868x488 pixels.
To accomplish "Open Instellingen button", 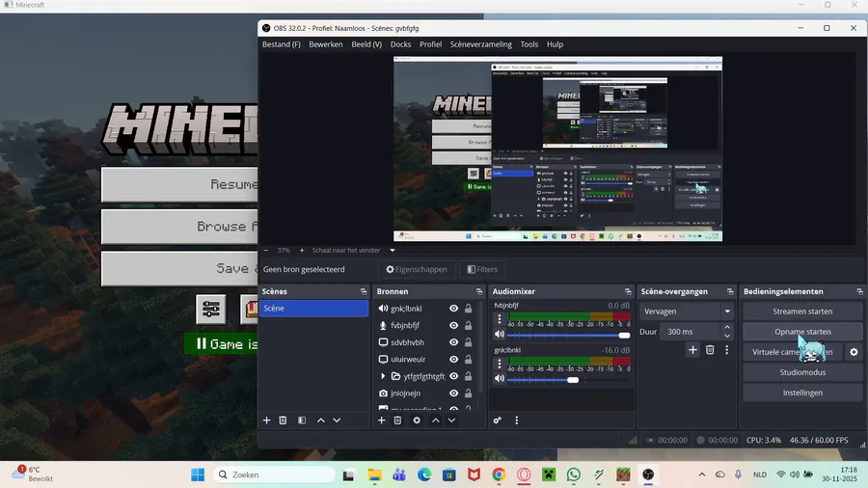I will (802, 393).
